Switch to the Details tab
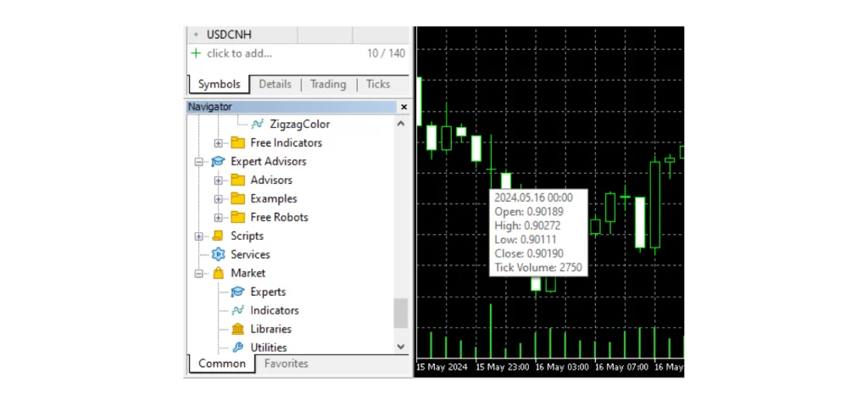Viewport: 868px width, 406px height. click(275, 85)
